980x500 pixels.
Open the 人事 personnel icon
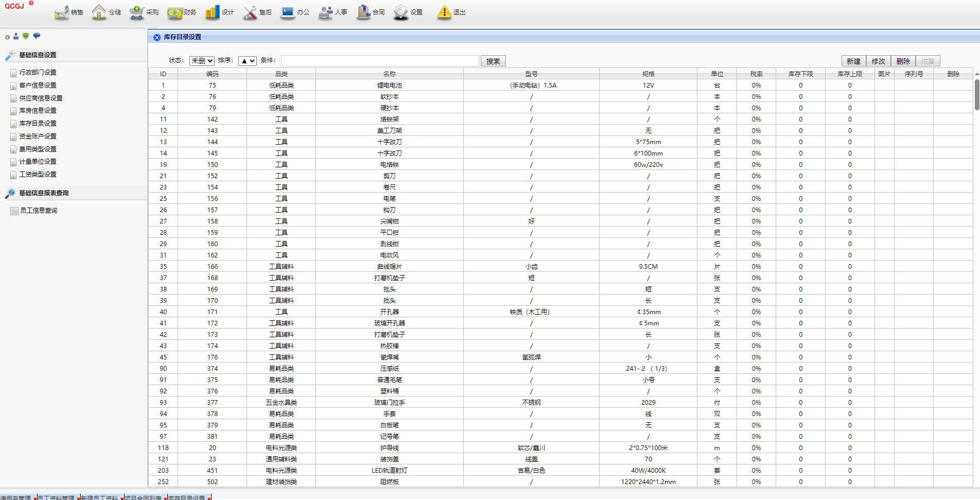[x=326, y=12]
